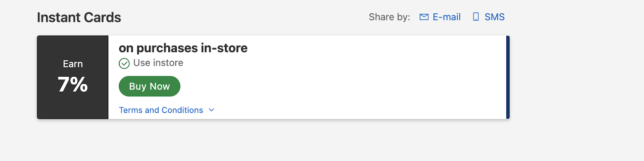Share the card via SMS link
Viewport: 644px width, 161px height.
[x=494, y=17]
